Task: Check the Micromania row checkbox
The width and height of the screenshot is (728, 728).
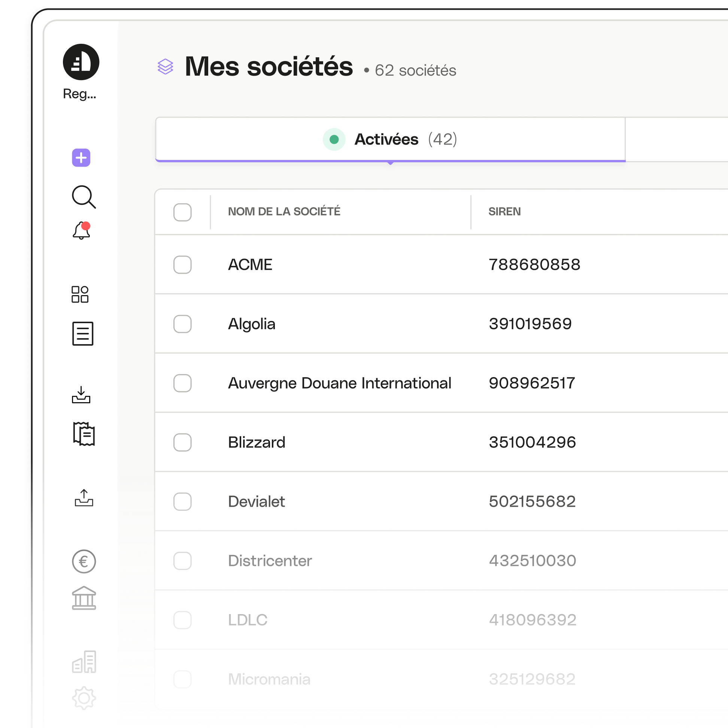Action: [x=182, y=679]
